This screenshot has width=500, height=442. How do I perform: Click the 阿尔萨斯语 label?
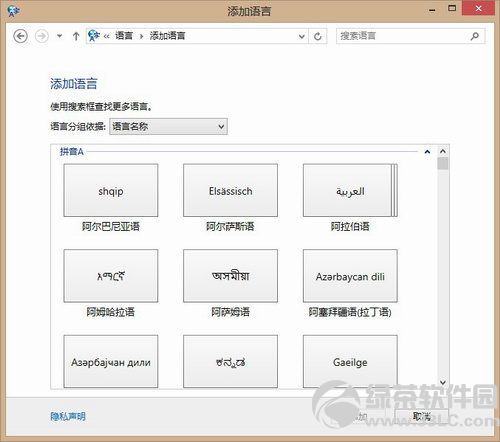point(230,227)
